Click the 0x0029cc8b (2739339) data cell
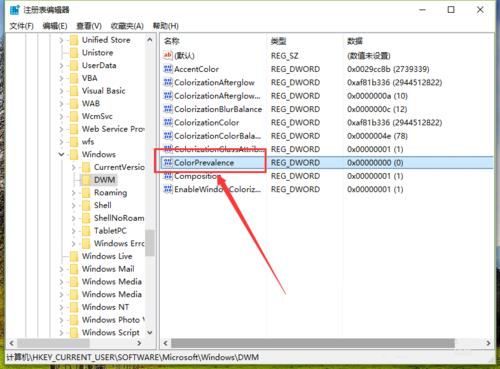 (x=388, y=69)
